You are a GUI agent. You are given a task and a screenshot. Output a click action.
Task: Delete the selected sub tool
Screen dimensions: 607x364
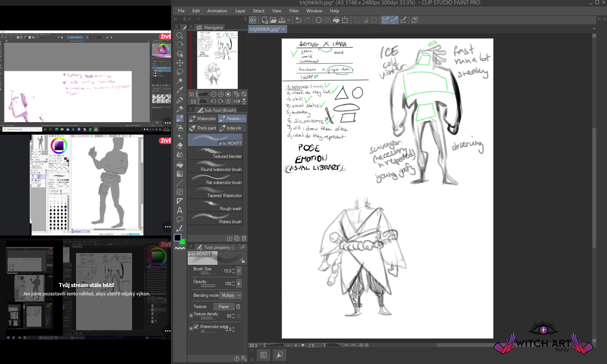pyautogui.click(x=244, y=238)
